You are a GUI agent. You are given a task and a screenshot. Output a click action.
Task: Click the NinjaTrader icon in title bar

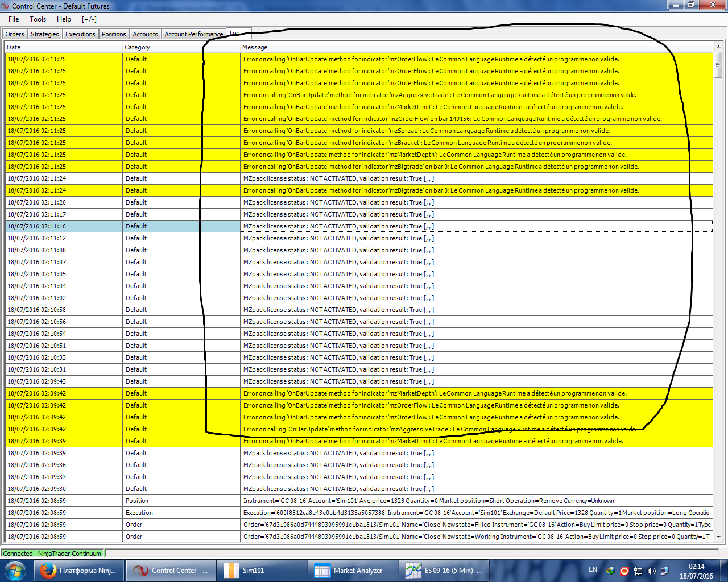[x=6, y=6]
